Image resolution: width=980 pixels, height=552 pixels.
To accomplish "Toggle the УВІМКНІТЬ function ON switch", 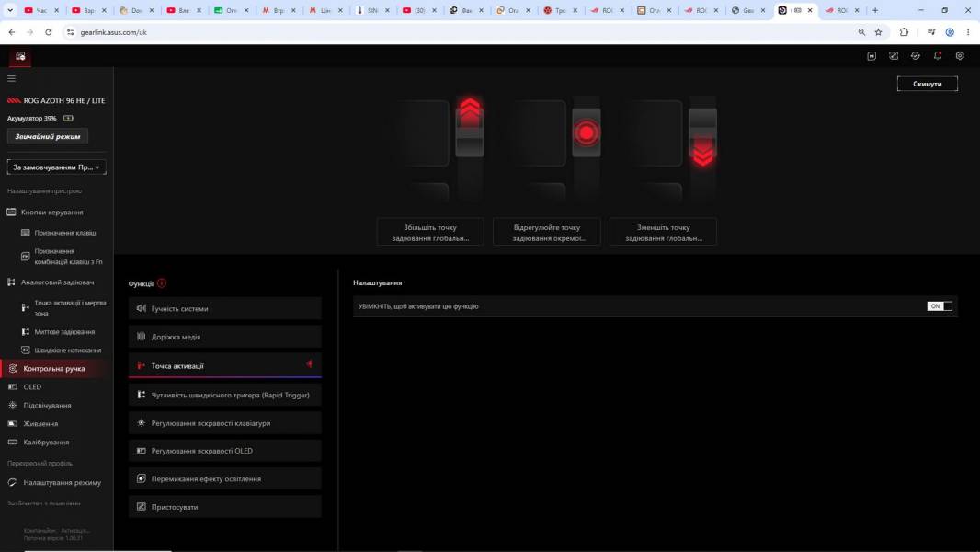I will pyautogui.click(x=940, y=306).
